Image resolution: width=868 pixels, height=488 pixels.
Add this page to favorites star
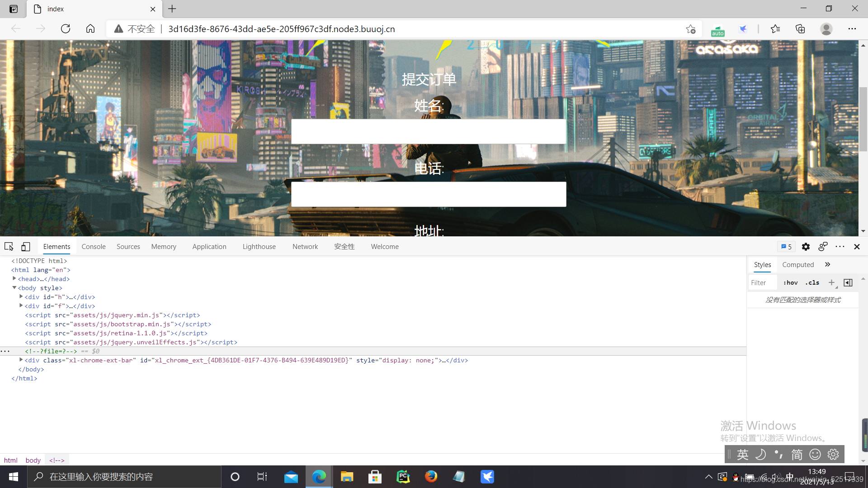[x=690, y=29]
